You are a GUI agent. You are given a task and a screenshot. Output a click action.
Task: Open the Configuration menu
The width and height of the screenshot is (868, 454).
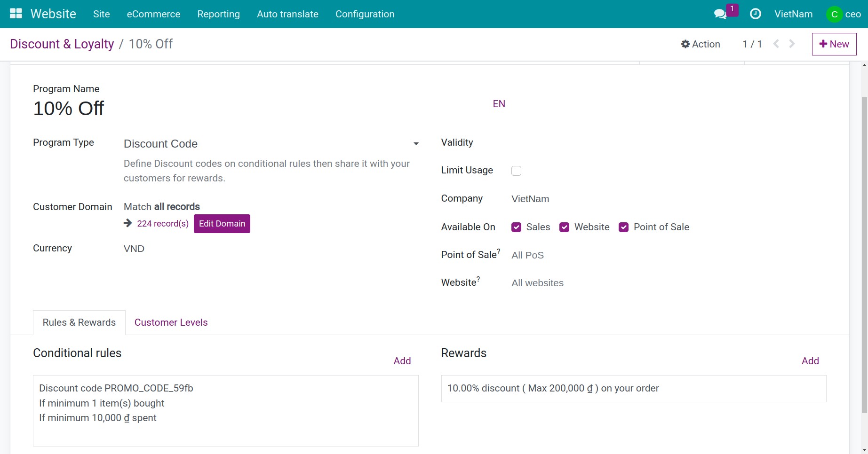pyautogui.click(x=365, y=14)
